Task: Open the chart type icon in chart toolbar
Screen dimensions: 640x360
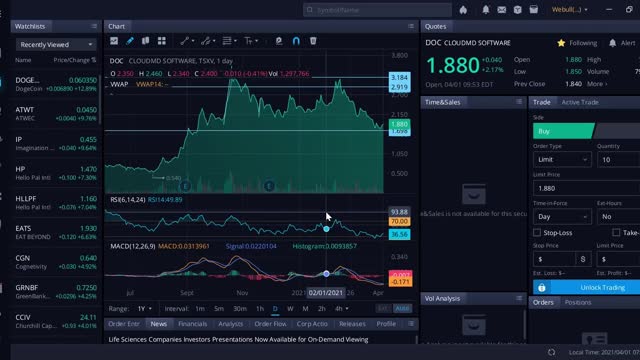Action: point(114,41)
